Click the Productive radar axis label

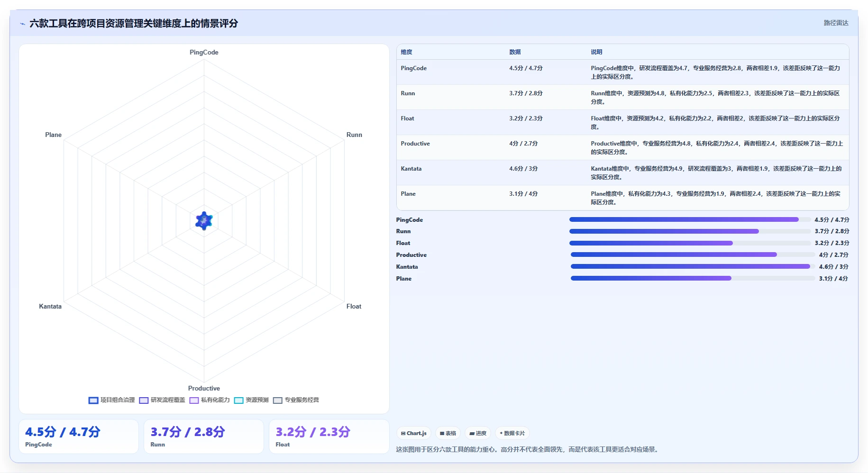coord(204,388)
